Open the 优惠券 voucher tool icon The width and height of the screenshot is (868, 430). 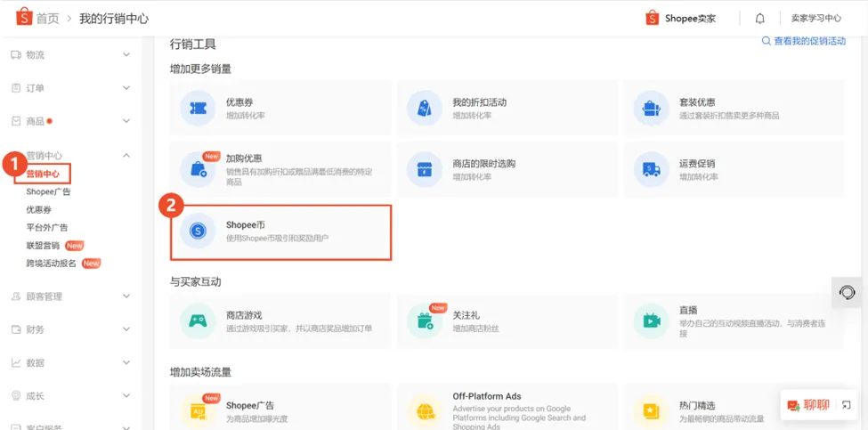coord(198,108)
